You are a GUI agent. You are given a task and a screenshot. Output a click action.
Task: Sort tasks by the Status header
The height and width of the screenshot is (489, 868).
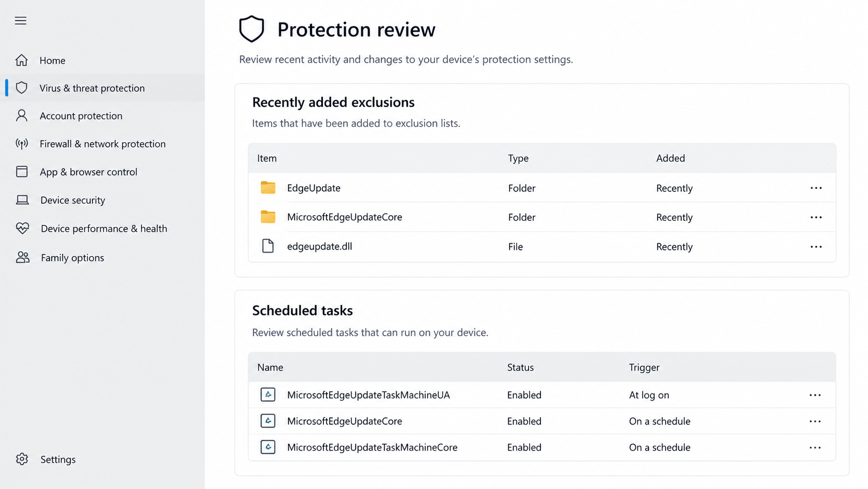coord(520,367)
